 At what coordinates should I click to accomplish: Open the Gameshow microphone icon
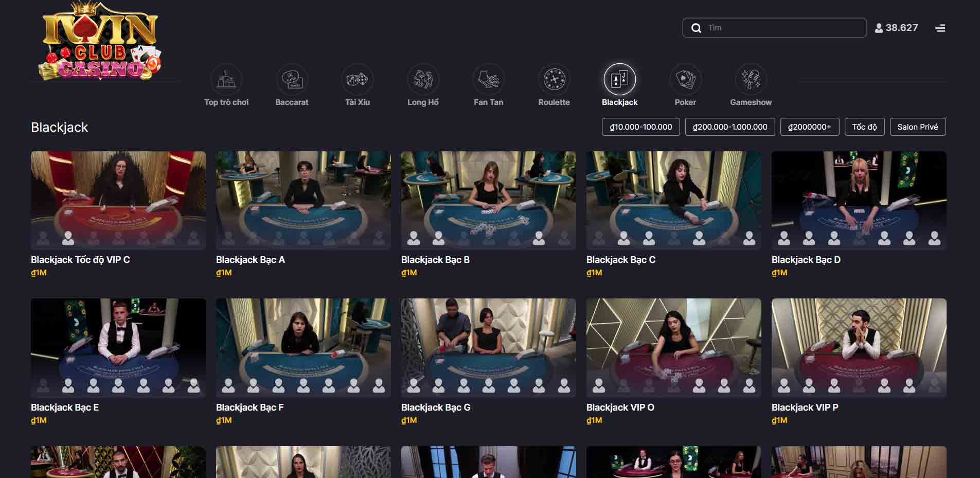(x=751, y=80)
